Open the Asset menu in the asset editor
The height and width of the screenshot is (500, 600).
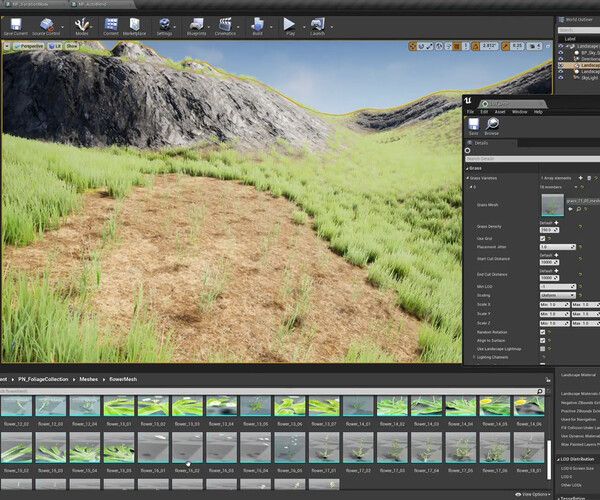(500, 111)
